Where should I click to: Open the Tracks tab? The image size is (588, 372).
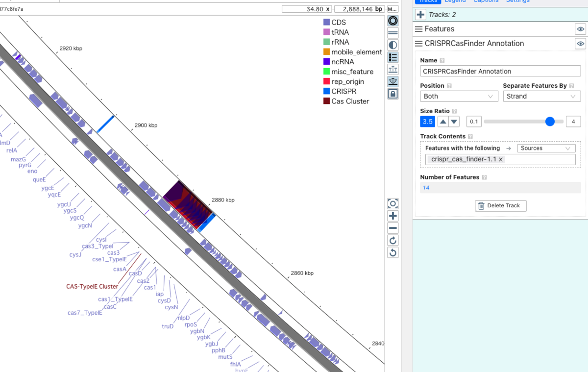(x=428, y=1)
